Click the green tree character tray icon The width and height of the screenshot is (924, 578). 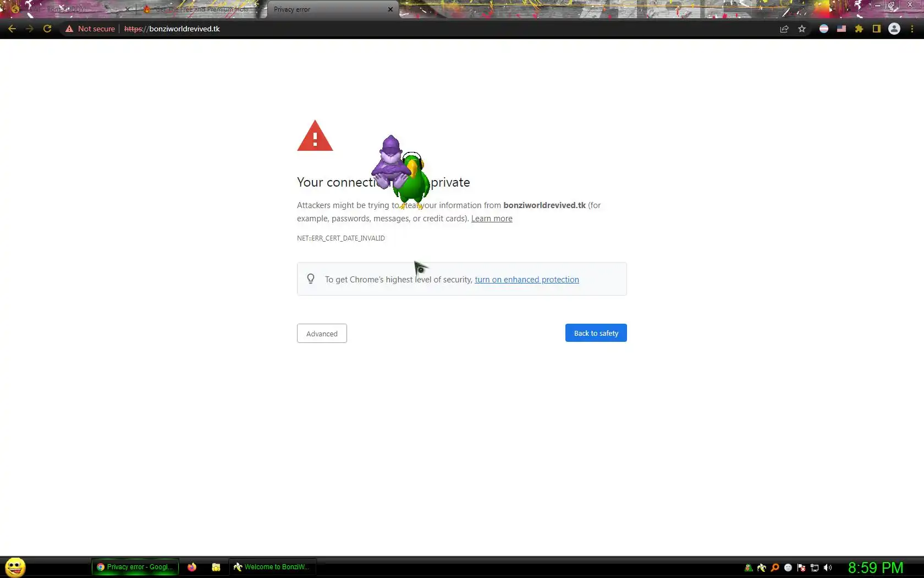[x=749, y=568]
